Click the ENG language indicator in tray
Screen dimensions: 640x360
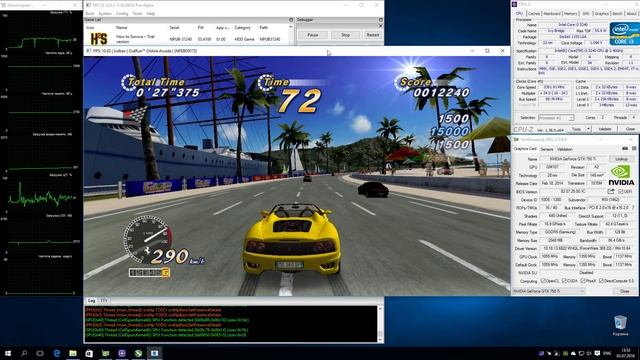point(607,353)
